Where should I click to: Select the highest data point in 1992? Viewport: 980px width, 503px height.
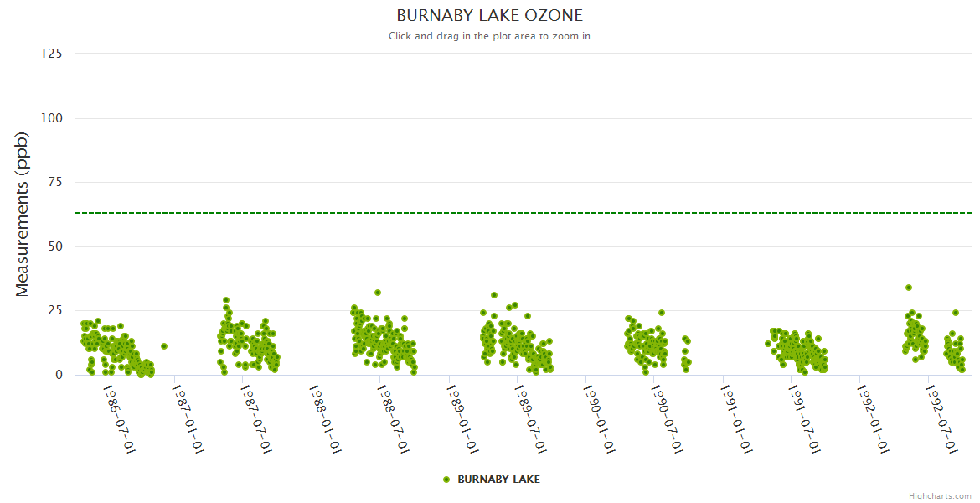(x=909, y=288)
